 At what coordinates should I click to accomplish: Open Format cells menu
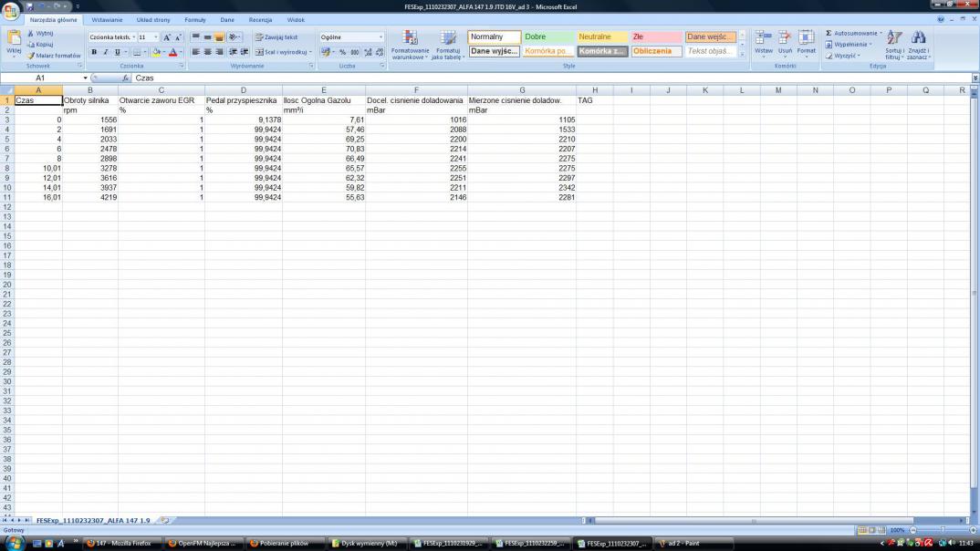[806, 43]
